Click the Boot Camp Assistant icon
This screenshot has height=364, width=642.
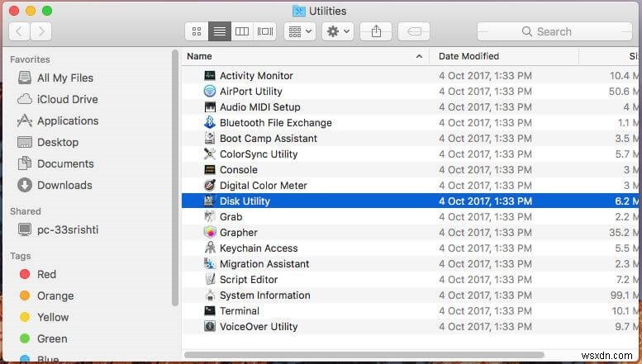(x=210, y=138)
